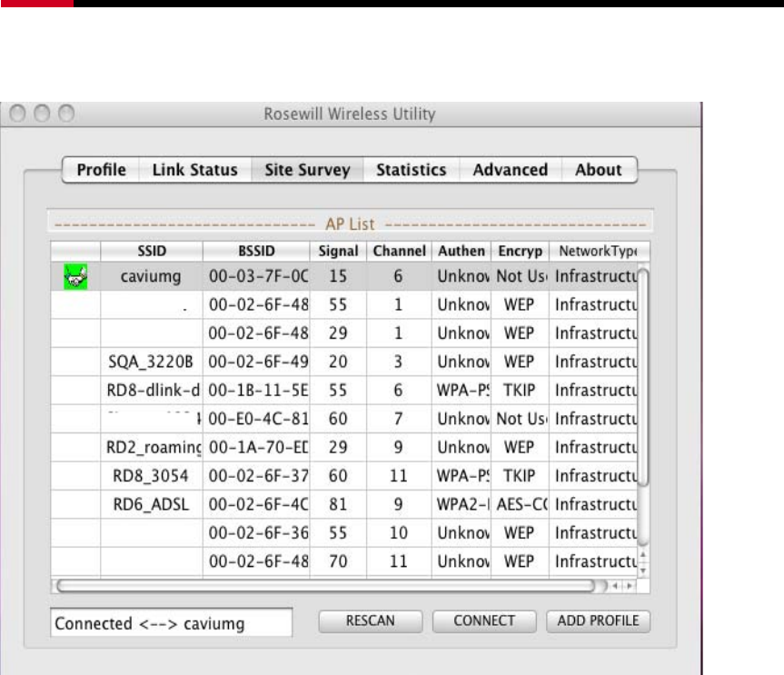
Task: Click the connection status field showing caviumg
Action: point(171,623)
